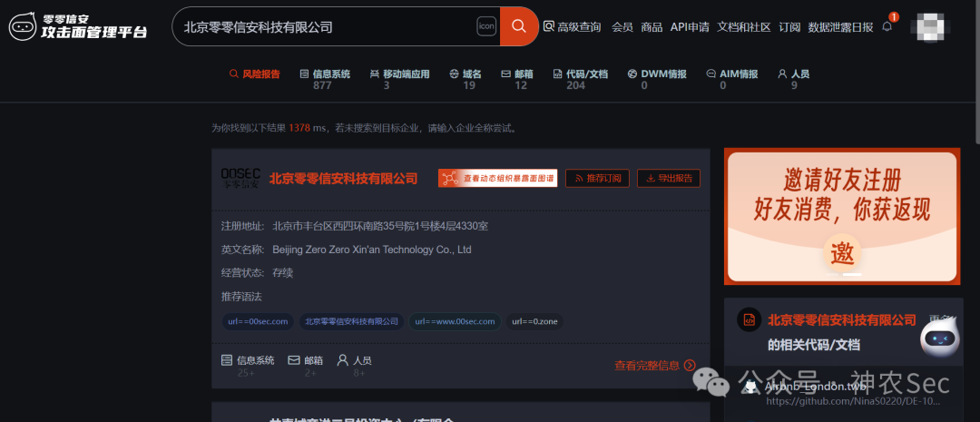980x422 pixels.
Task: Click the 邀请好友注册 promotional banner
Action: pos(842,216)
